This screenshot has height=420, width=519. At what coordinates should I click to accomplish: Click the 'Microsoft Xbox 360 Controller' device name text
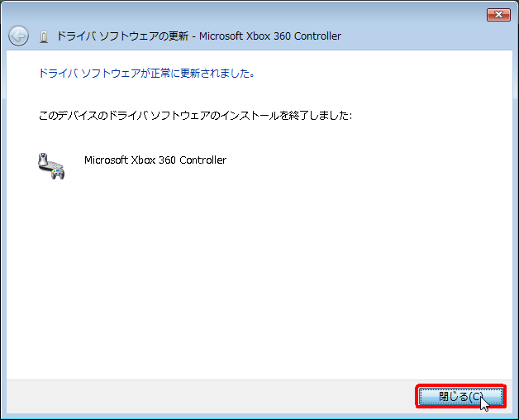155,160
